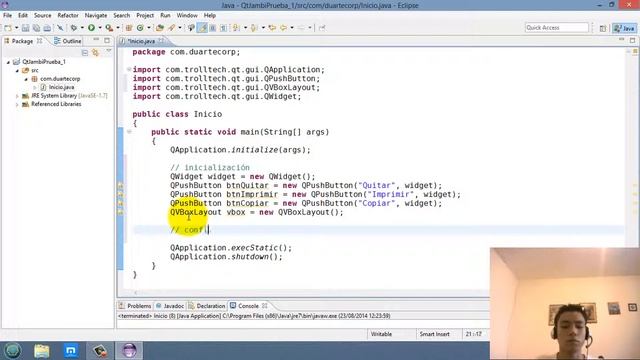
Task: Open dropdown arrow next to Run icon
Action: pyautogui.click(x=100, y=28)
